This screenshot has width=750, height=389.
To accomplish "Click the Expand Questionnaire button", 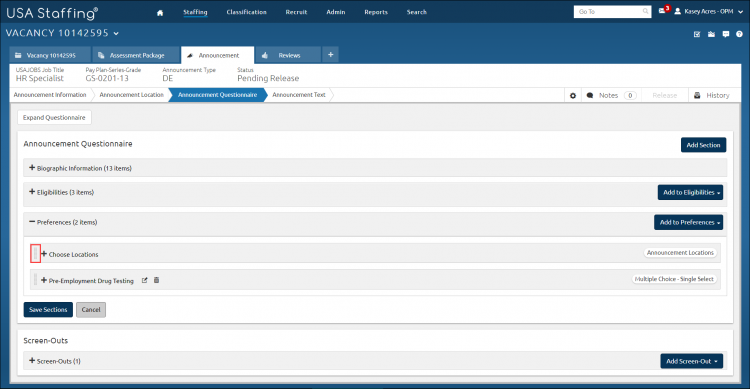I will [x=54, y=117].
